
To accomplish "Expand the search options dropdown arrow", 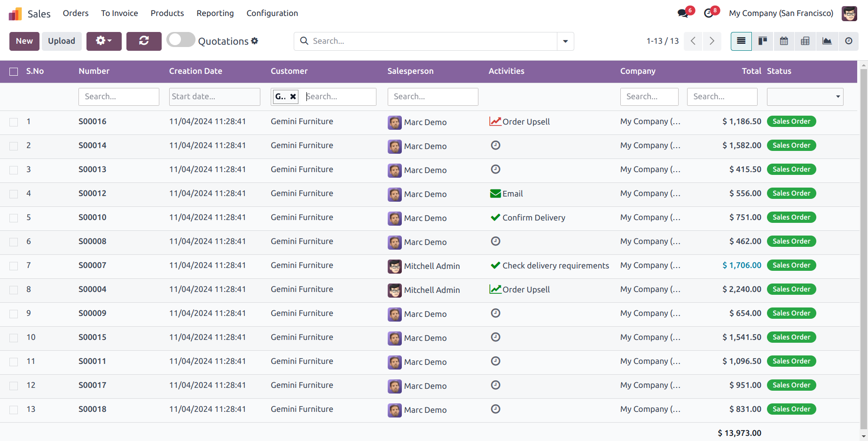I will (565, 41).
